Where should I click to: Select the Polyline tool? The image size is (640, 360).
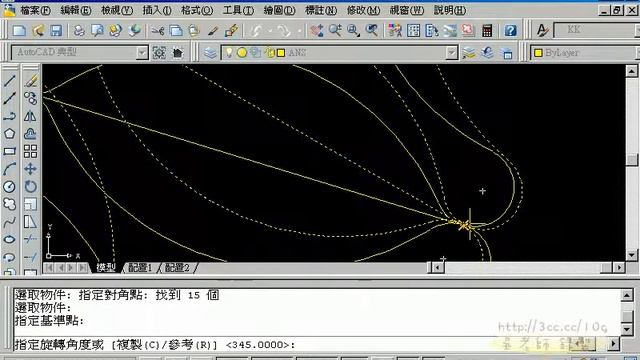pos(10,116)
